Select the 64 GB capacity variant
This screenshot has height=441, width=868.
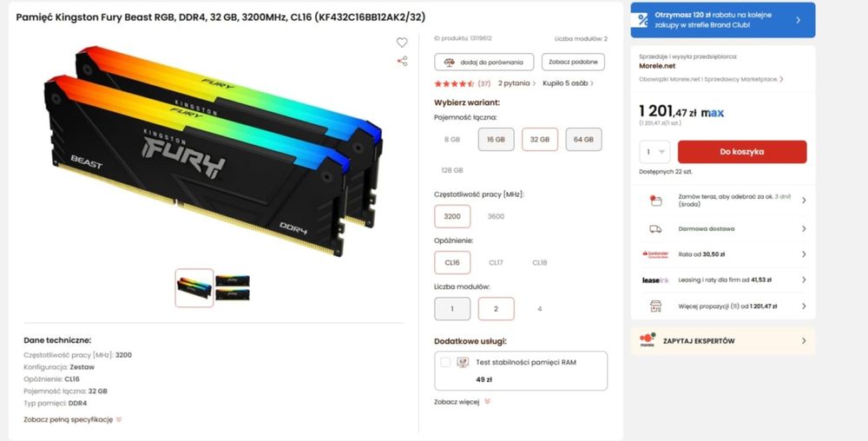click(583, 140)
